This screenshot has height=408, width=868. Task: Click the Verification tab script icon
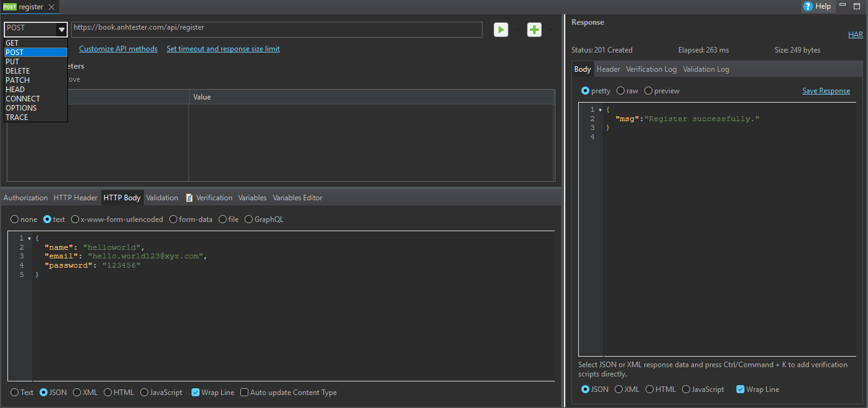click(190, 198)
